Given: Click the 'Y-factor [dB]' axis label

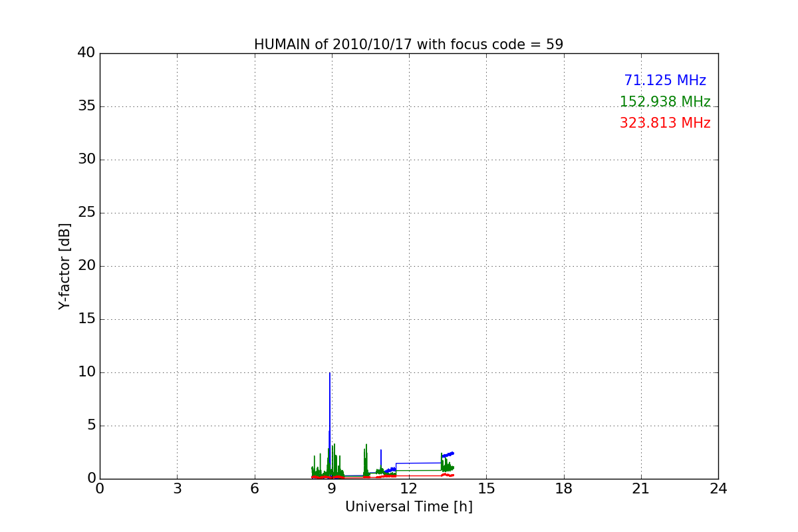Looking at the screenshot, I should coord(65,266).
